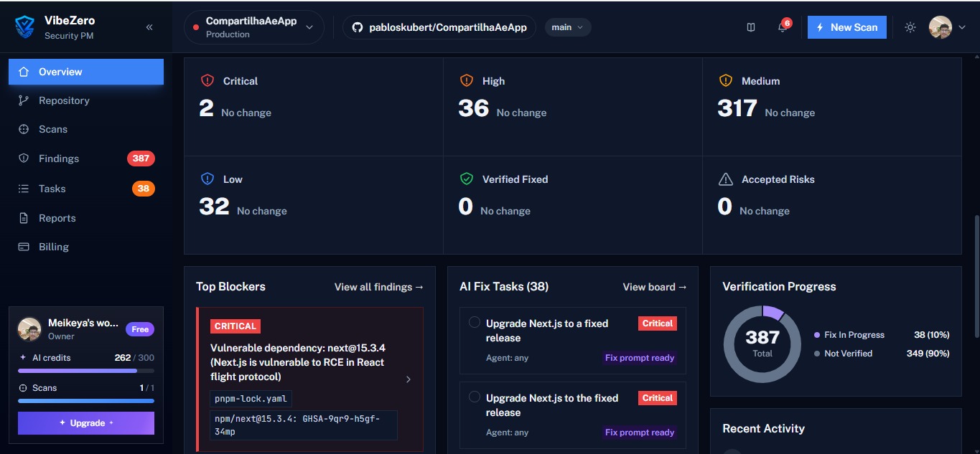Open the main branch dropdown
The width and height of the screenshot is (980, 454).
coord(568,27)
